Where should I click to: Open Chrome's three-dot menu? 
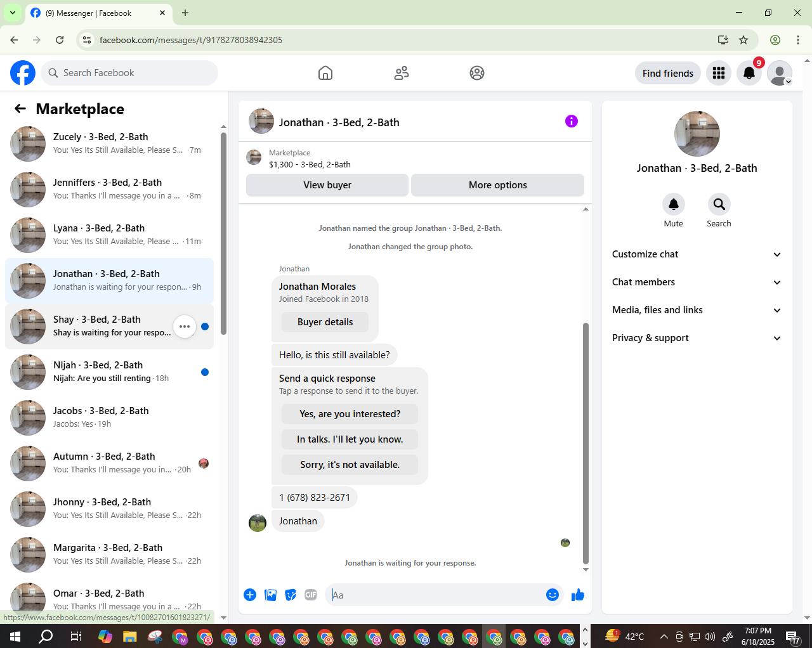pos(798,40)
